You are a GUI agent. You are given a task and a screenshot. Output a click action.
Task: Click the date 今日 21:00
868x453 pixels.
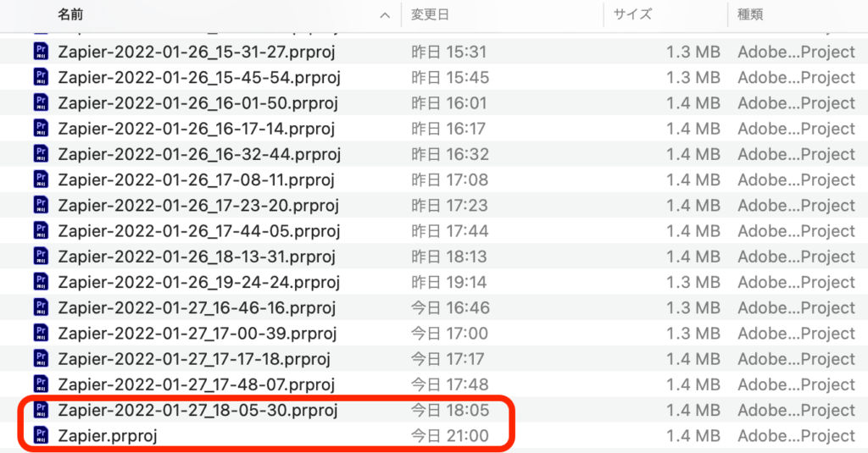coord(450,436)
